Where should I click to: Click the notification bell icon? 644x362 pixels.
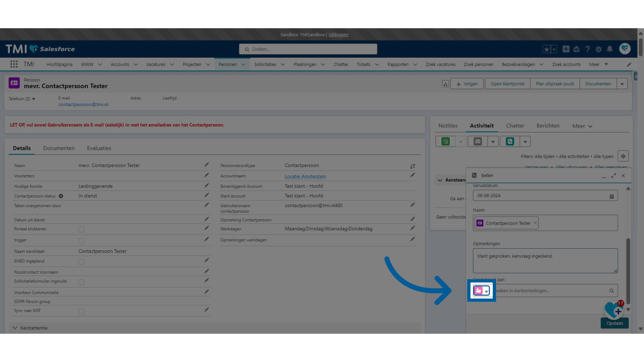(x=609, y=49)
